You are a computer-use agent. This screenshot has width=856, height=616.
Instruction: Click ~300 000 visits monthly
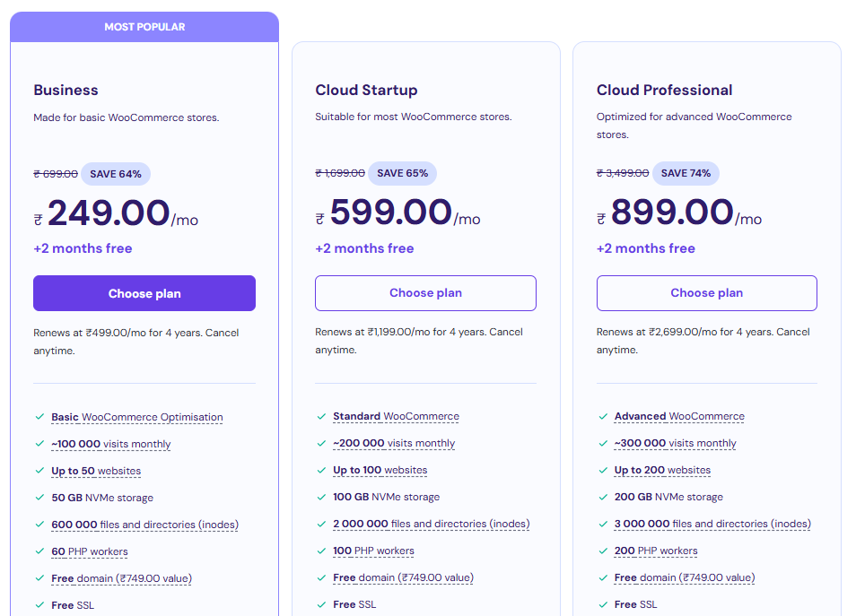(675, 443)
